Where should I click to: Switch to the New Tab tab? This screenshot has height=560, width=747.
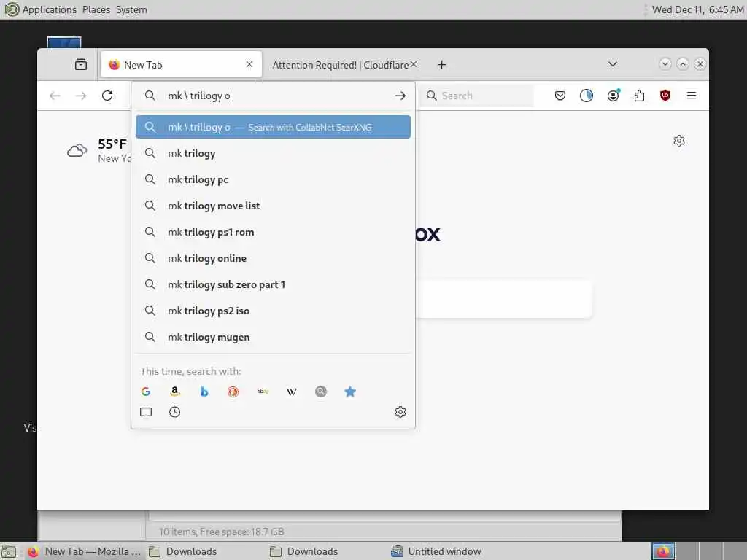click(x=181, y=65)
